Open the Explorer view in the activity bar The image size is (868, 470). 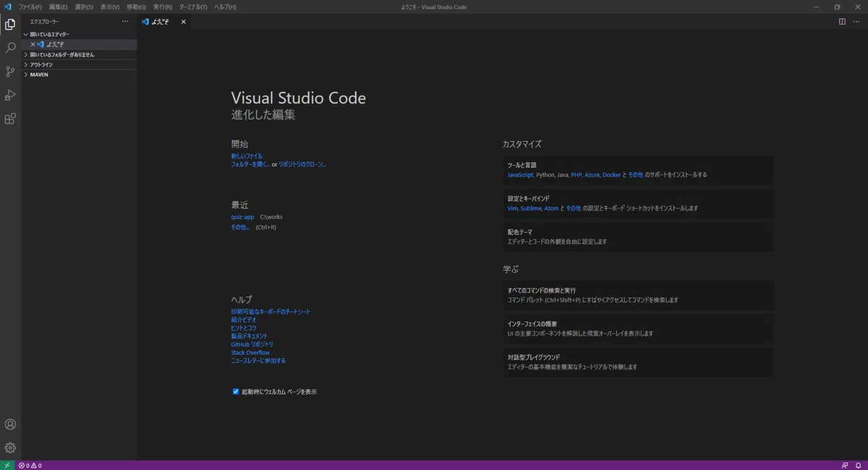click(10, 25)
